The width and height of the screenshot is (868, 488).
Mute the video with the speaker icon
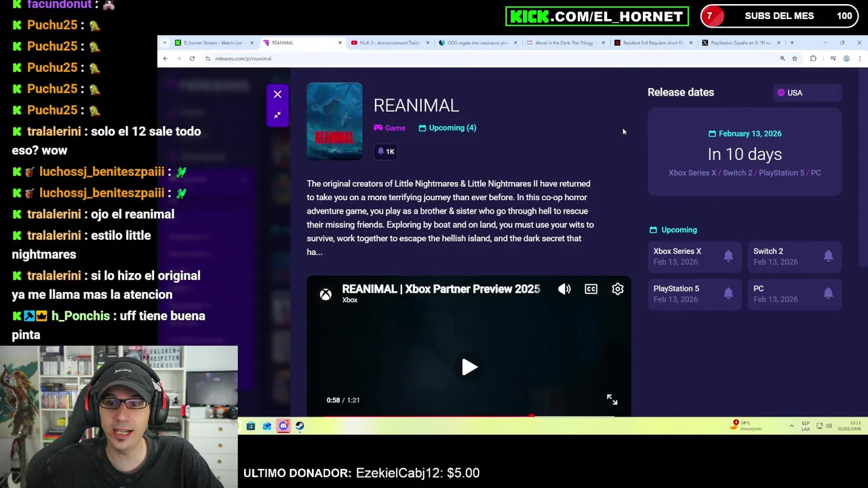(564, 289)
